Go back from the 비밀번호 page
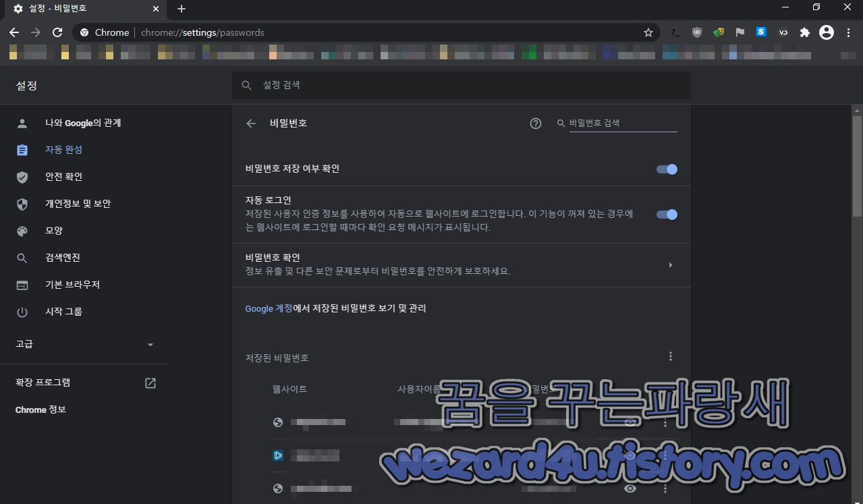This screenshot has width=863, height=504. pos(251,123)
